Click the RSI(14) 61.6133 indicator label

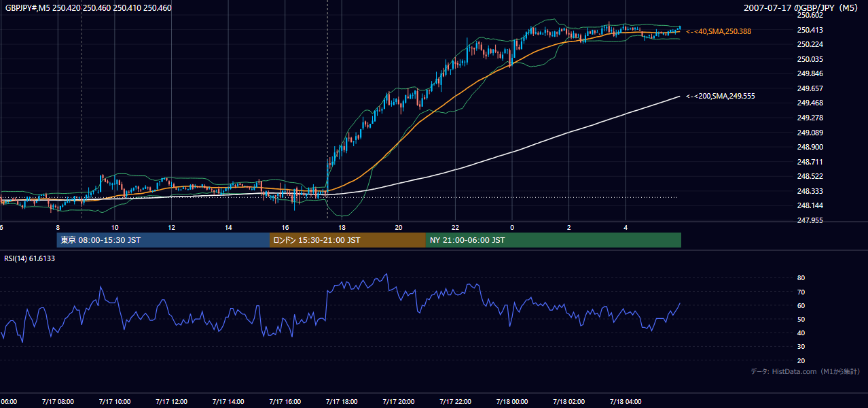(x=30, y=258)
